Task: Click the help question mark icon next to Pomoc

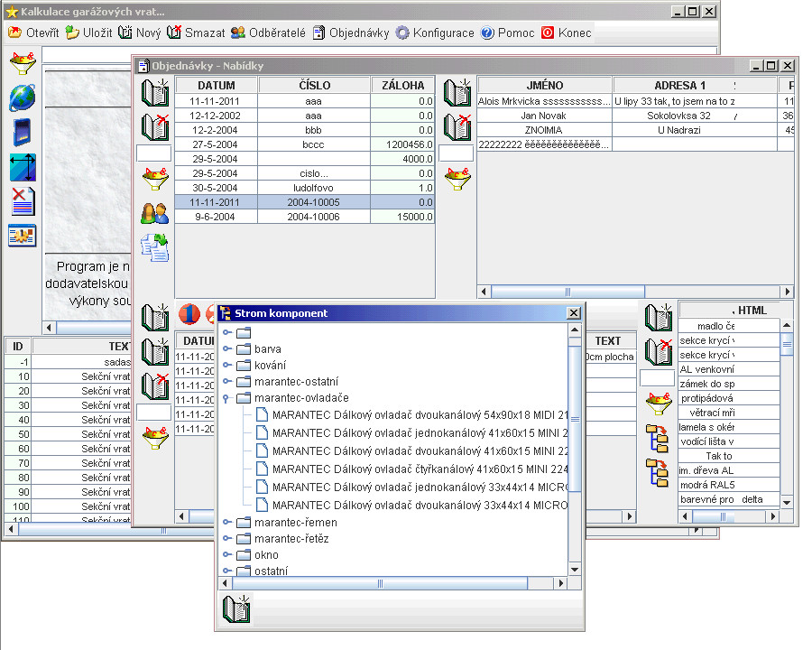Action: [487, 32]
